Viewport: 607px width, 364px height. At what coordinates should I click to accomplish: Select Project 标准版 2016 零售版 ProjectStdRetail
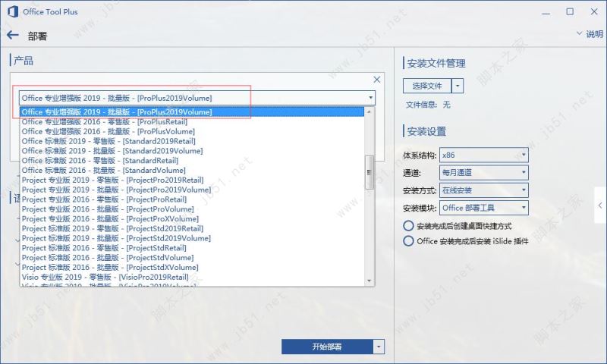tap(192, 248)
